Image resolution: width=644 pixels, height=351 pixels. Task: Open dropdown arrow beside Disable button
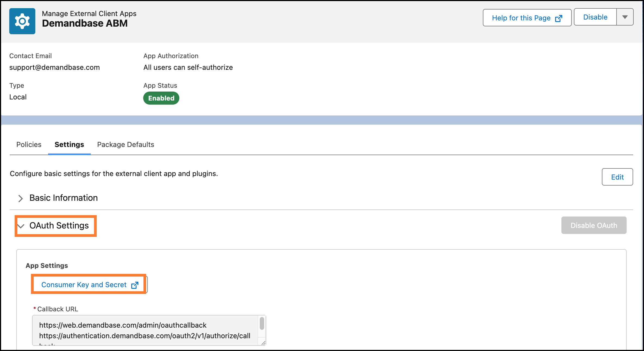(625, 17)
